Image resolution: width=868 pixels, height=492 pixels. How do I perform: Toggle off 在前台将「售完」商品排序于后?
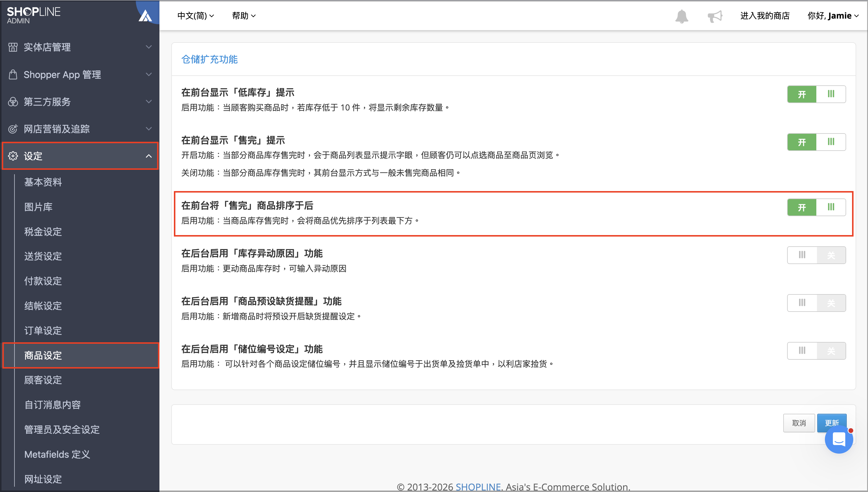[816, 207]
